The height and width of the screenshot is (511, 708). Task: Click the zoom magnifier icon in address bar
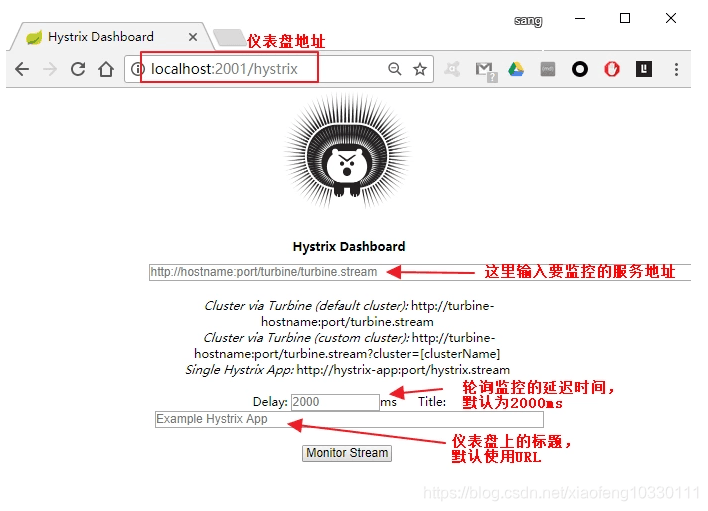click(x=395, y=69)
